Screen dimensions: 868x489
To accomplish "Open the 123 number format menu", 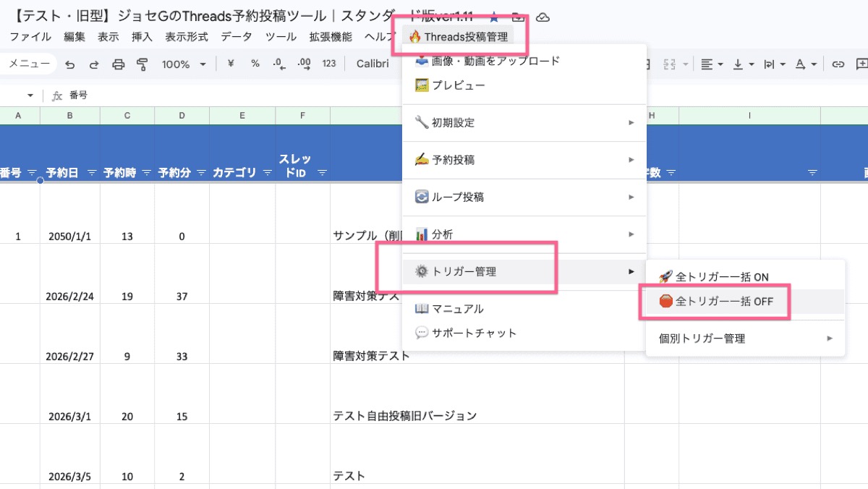I will (329, 64).
